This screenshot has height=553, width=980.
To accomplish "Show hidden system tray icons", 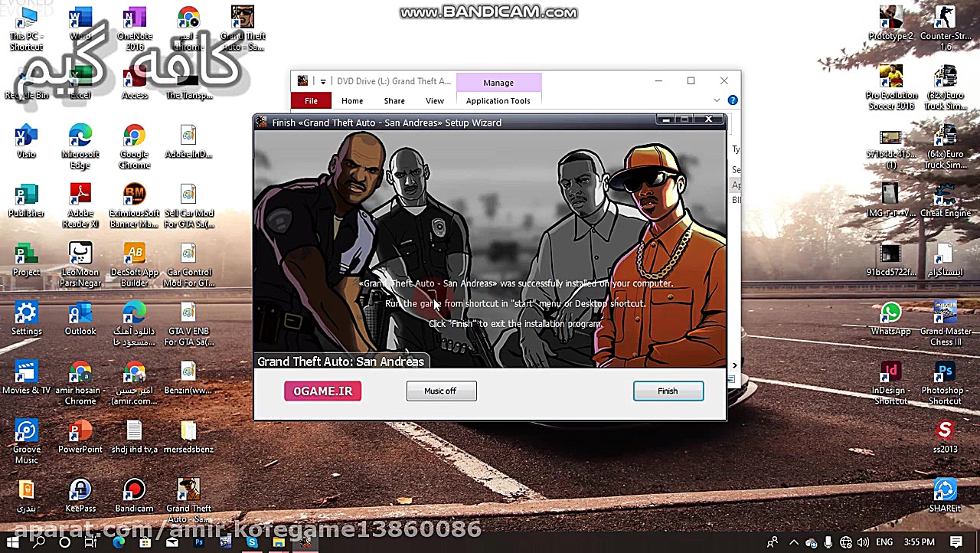I will [794, 542].
